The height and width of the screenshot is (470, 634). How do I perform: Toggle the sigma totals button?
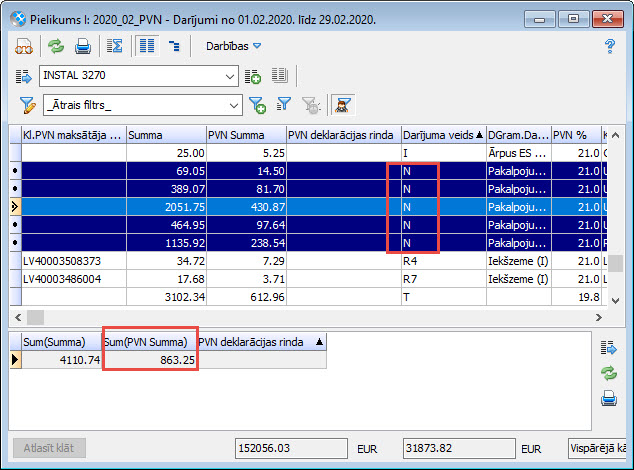pyautogui.click(x=114, y=46)
